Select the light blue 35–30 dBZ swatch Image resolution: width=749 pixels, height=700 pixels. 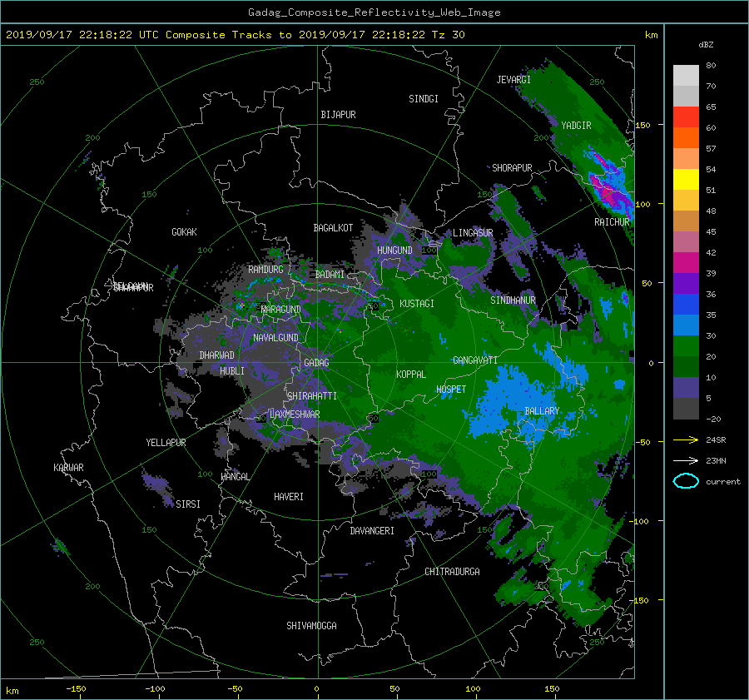click(686, 325)
